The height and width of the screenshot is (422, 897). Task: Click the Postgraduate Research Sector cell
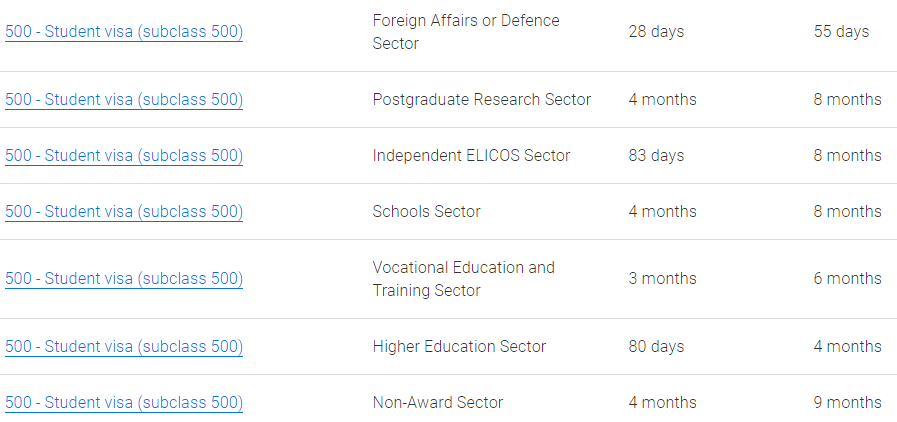coord(482,100)
